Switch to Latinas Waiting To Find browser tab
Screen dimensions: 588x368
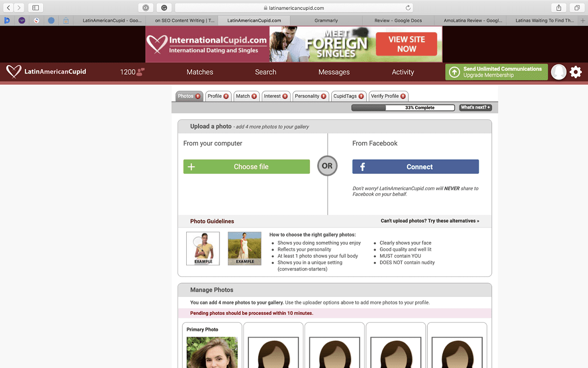pos(542,21)
